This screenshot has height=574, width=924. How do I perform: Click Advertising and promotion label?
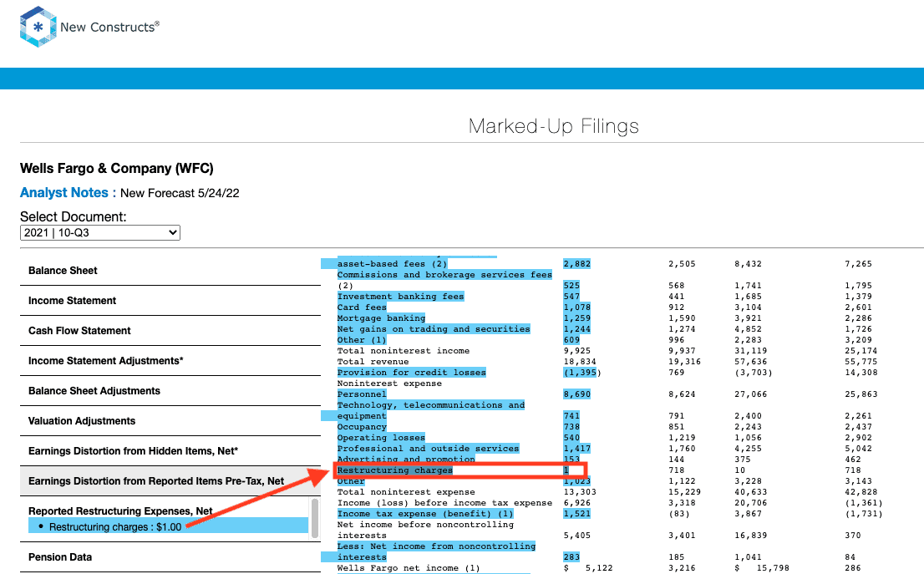pos(405,459)
